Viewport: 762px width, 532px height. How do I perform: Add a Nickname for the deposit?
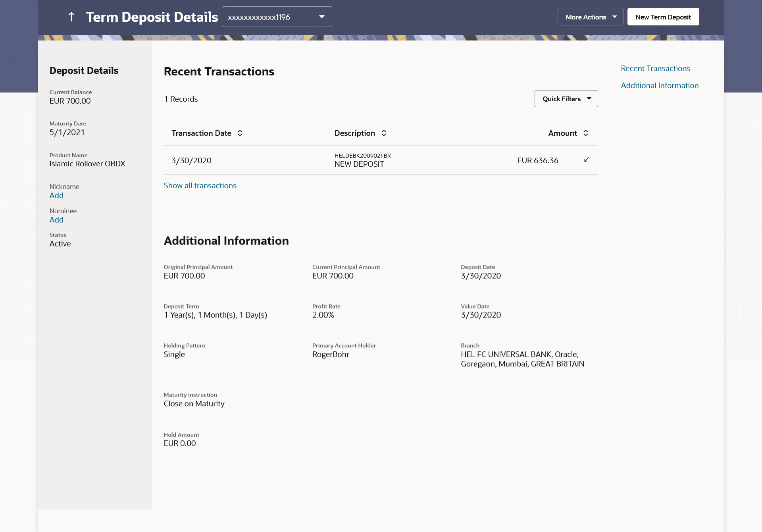(56, 195)
